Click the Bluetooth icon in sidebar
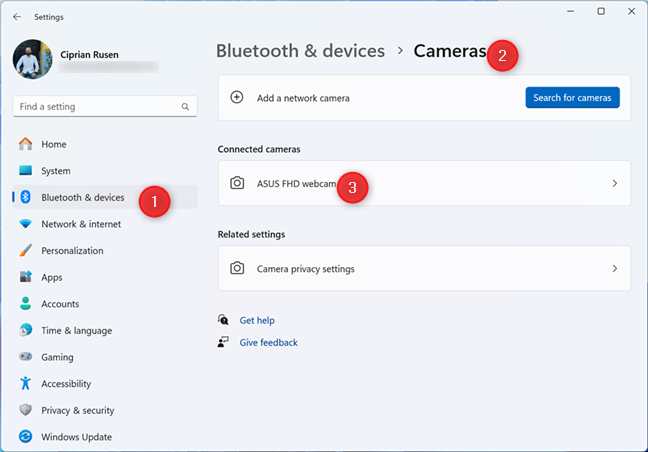Viewport: 648px width, 452px height. (26, 197)
